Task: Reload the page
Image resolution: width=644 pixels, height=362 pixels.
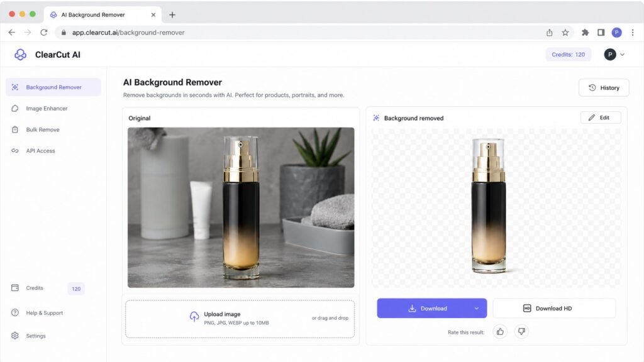Action: coord(44,33)
